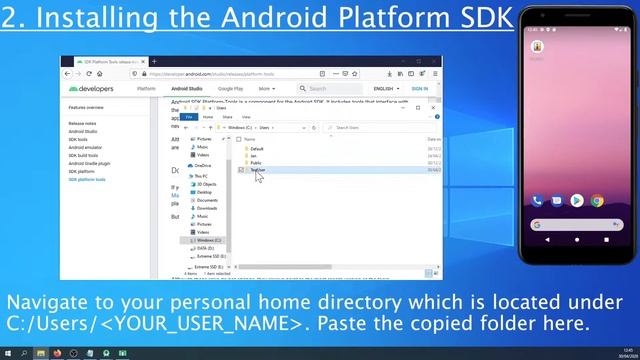The width and height of the screenshot is (640, 360).
Task: Tap the Google search bar on emulator
Action: click(577, 225)
